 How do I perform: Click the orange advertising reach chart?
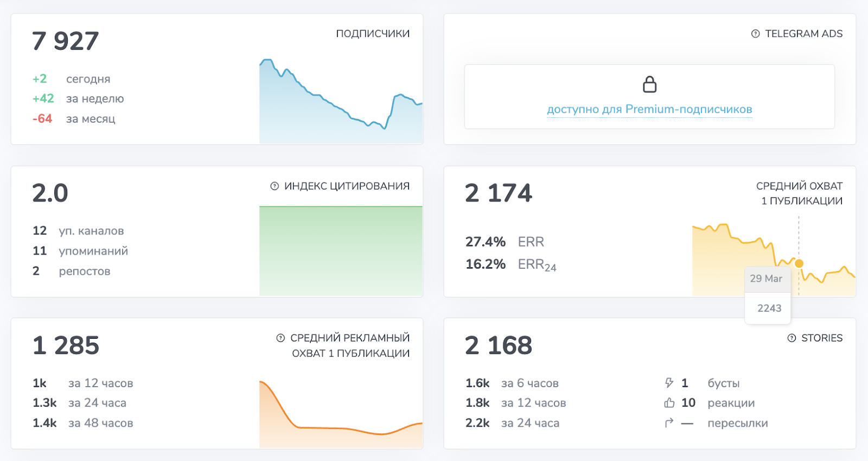click(x=341, y=414)
